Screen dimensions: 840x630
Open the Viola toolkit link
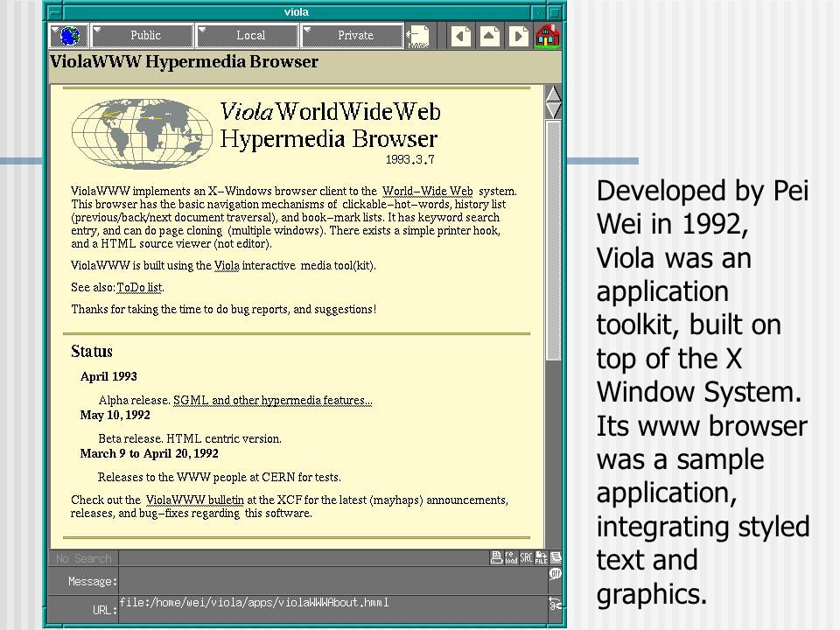point(227,266)
